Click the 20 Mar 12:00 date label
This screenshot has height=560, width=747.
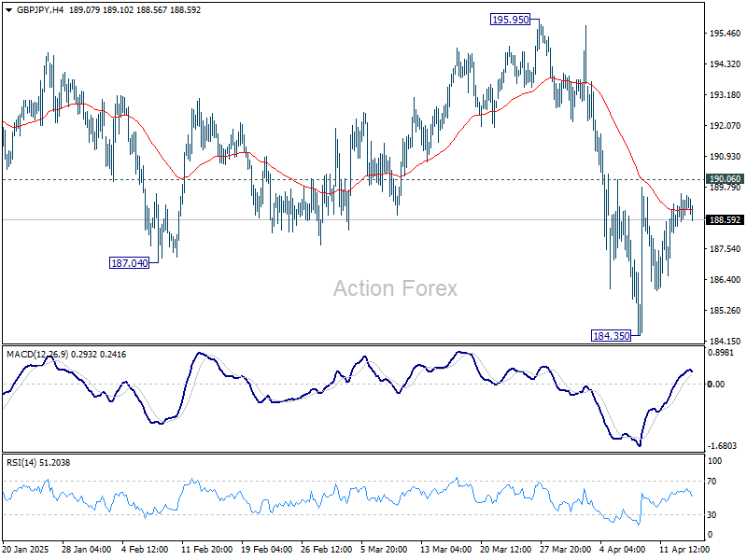coord(505,550)
